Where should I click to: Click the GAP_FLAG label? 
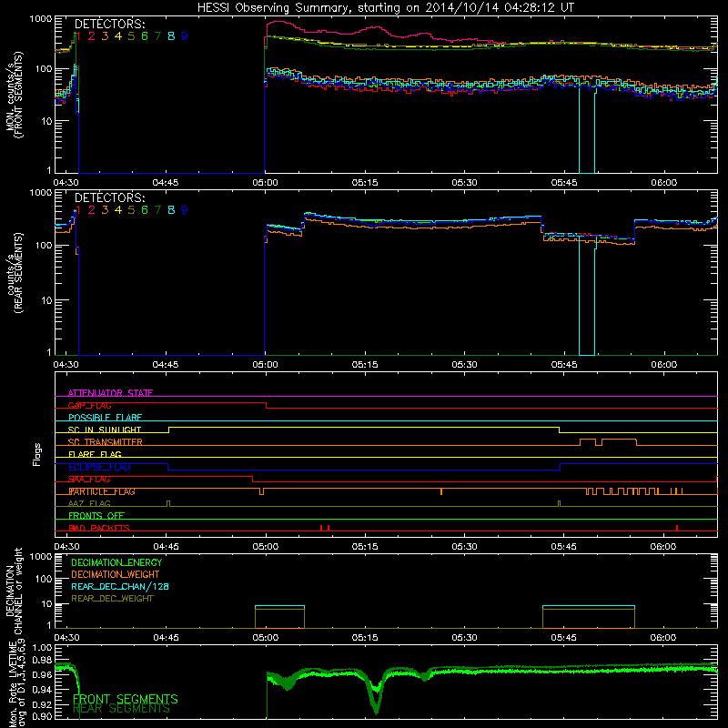[x=89, y=405]
